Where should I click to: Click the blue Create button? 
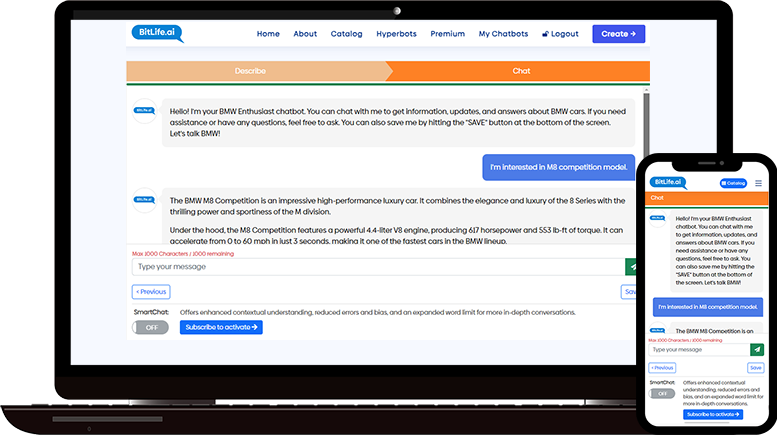pyautogui.click(x=618, y=34)
